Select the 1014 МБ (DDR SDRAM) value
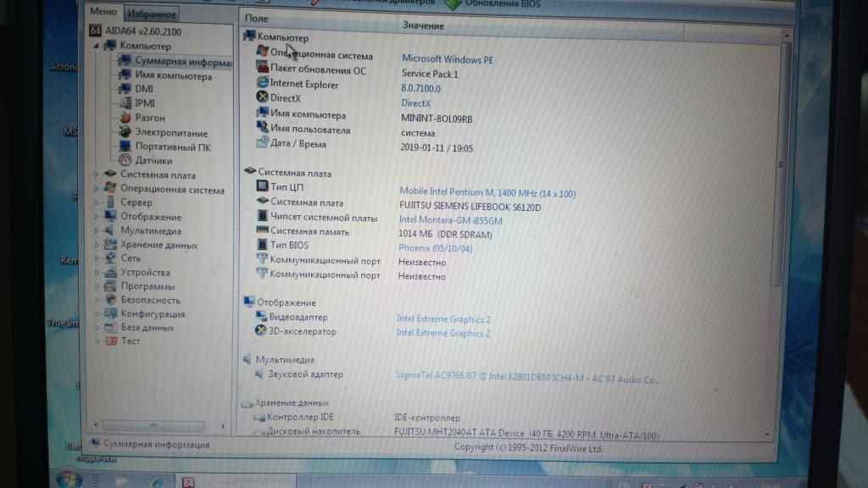This screenshot has height=488, width=868. coord(445,235)
